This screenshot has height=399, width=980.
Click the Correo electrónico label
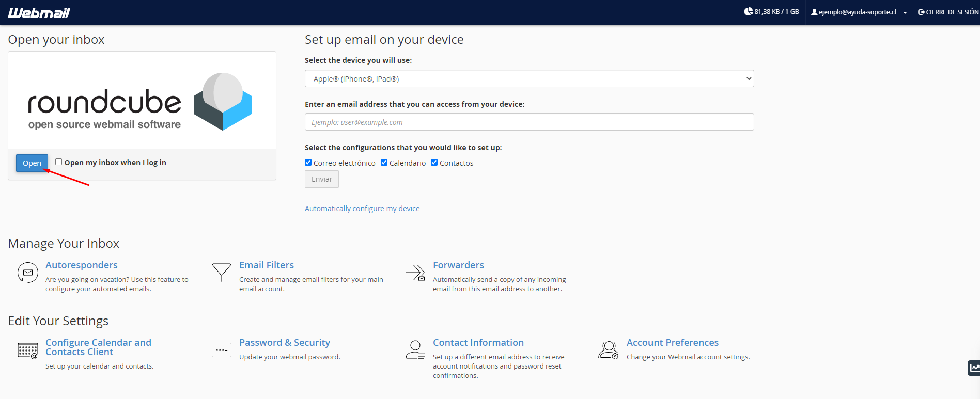point(345,163)
